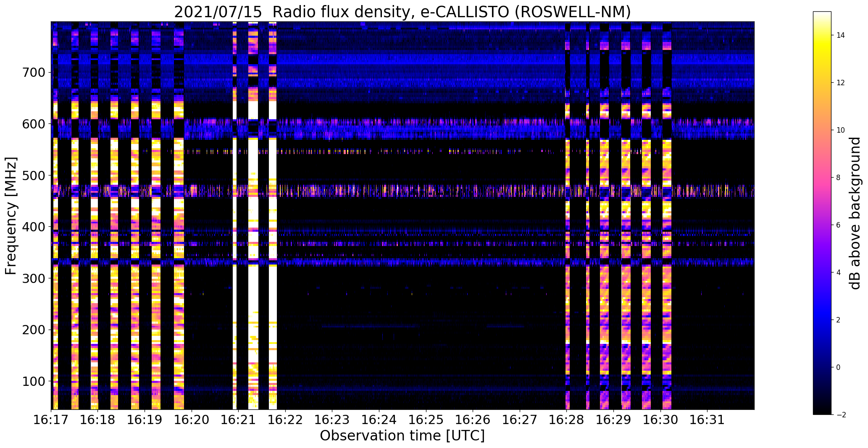Click the 16:21 time tick label
This screenshot has height=448, width=868.
tap(238, 419)
